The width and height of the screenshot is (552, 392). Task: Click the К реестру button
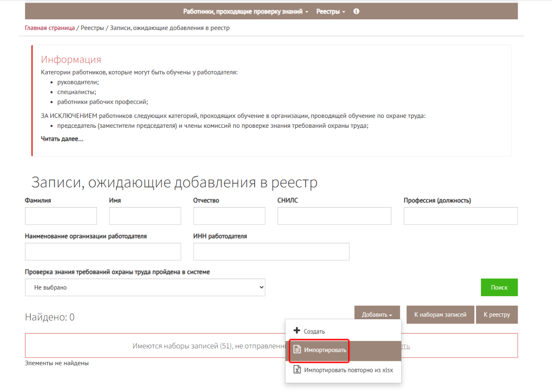coord(497,315)
